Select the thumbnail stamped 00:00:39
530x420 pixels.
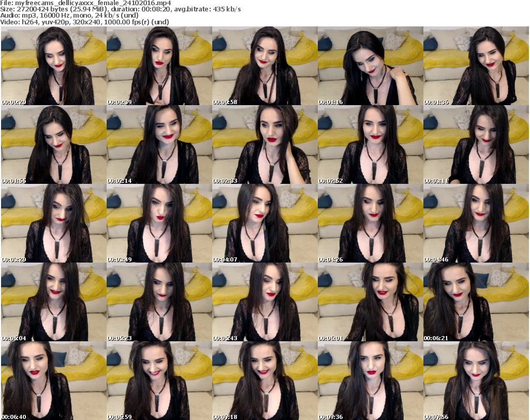click(x=159, y=66)
